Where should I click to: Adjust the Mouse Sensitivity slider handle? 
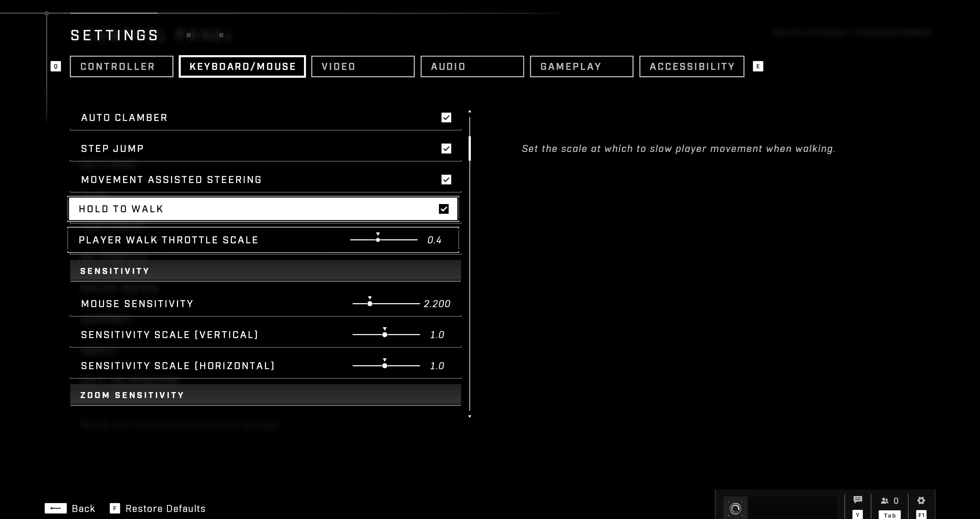tap(370, 303)
